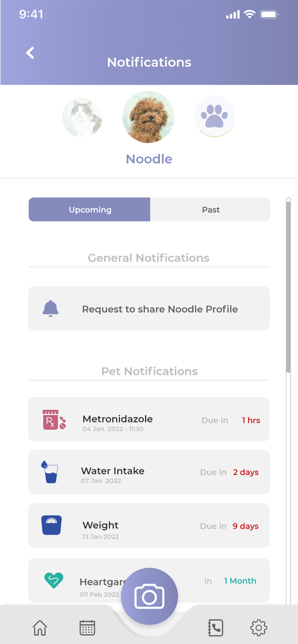Tap Noodle's name label
The width and height of the screenshot is (298, 644).
pos(149,159)
